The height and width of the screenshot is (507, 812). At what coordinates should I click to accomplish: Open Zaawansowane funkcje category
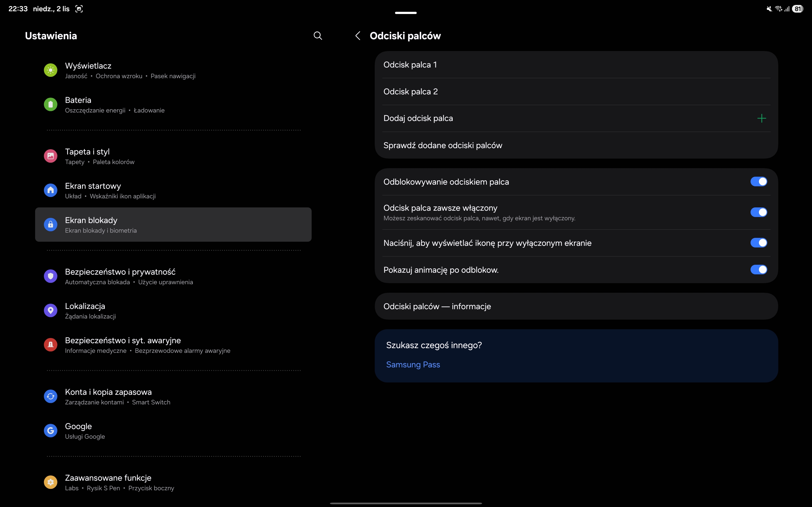pos(108,482)
